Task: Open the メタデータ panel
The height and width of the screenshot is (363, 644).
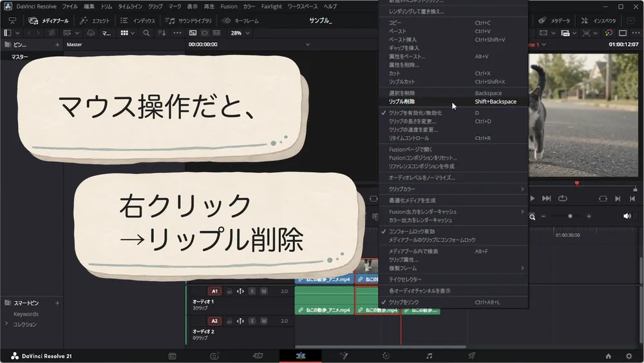Action: 554,21
